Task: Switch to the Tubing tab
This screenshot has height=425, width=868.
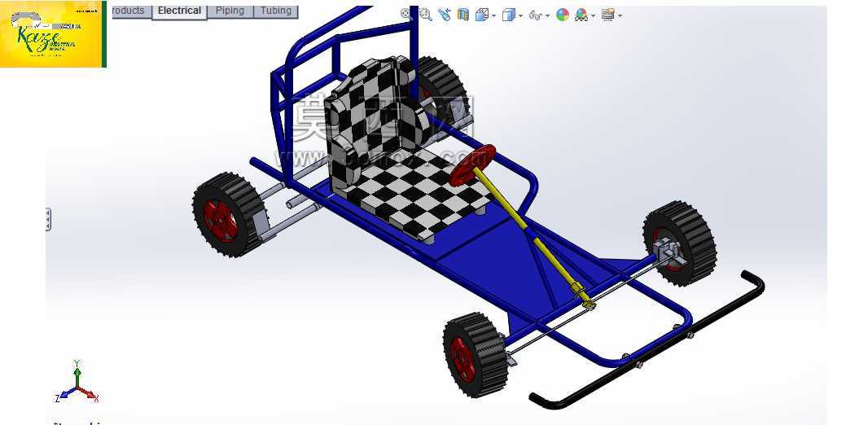Action: 276,11
